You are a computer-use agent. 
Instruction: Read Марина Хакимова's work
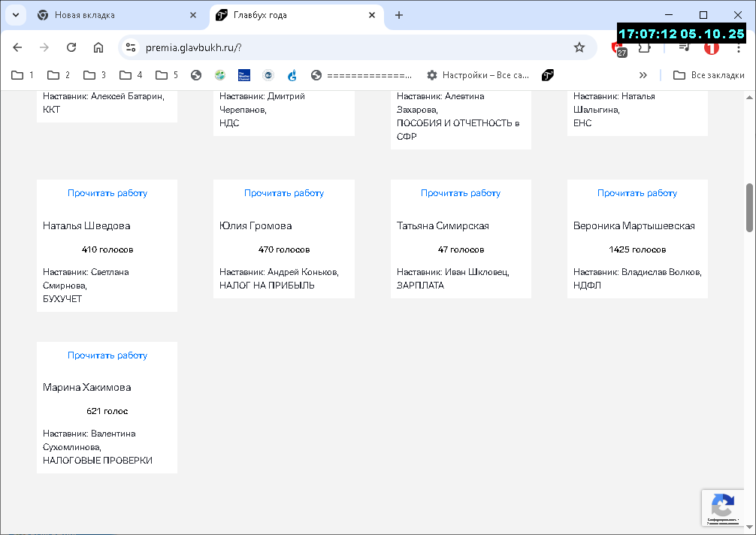(x=107, y=355)
